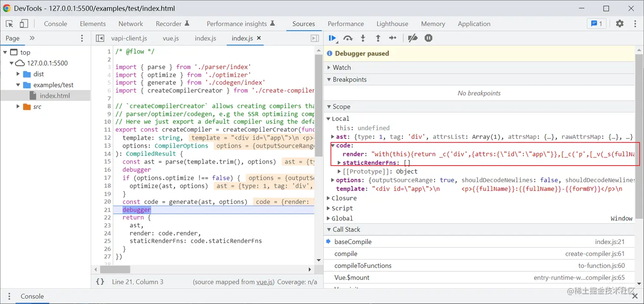The height and width of the screenshot is (304, 644).
Task: Select the Page navigator tab
Action: coord(12,38)
